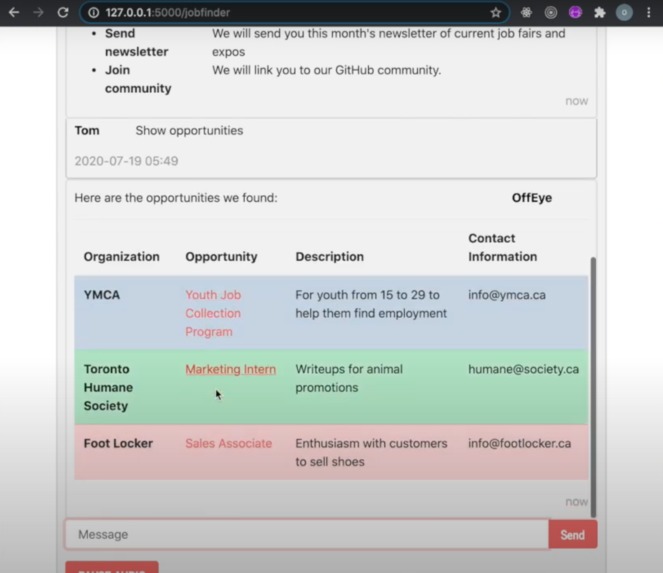
Task: Click the humane@society.ca contact email
Action: 523,369
